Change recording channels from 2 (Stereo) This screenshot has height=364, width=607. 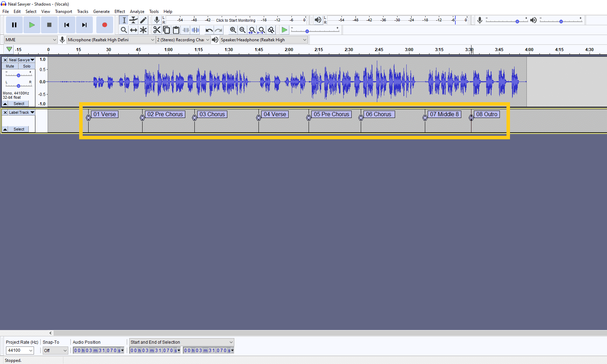coord(183,40)
